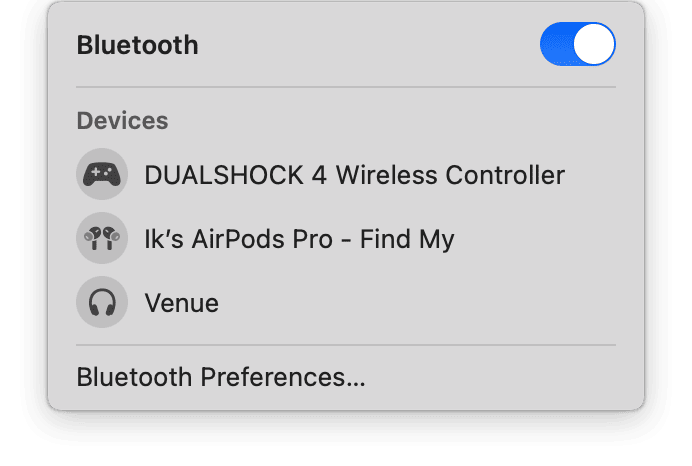Click the white knob of the Bluetooth switch
This screenshot has width=692, height=466.
[x=594, y=45]
